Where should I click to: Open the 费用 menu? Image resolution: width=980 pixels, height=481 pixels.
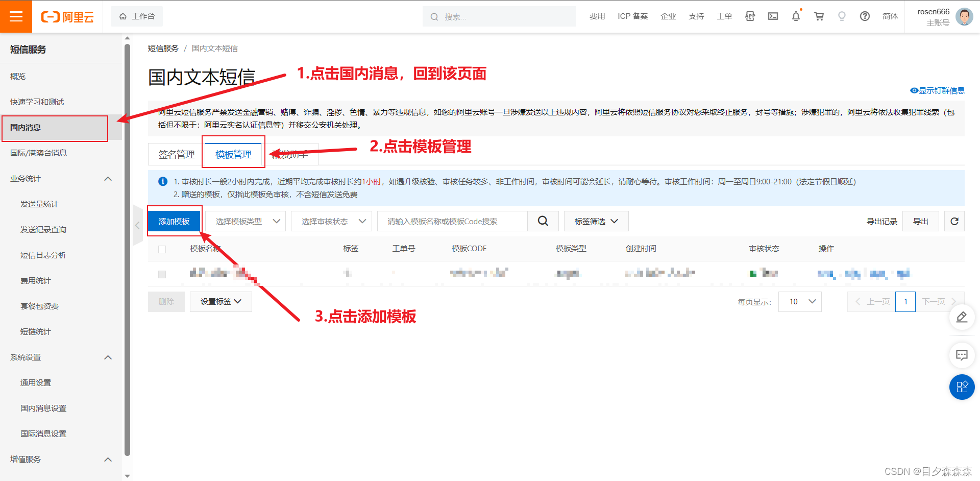coord(597,16)
